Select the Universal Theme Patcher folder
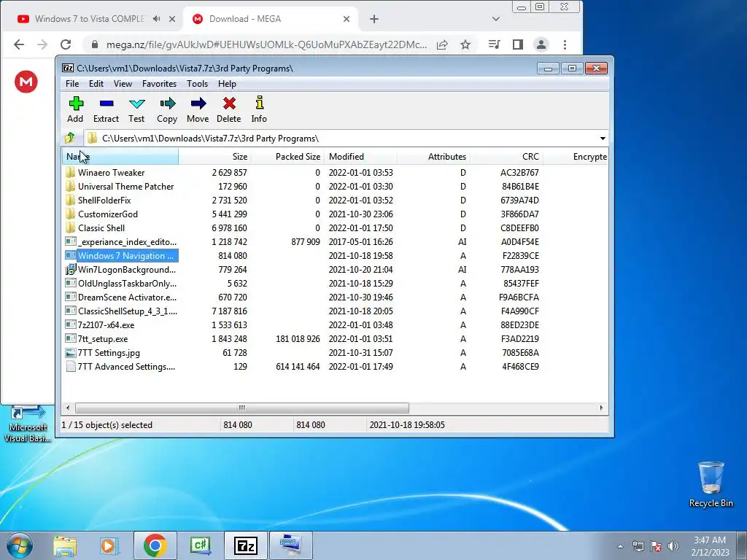This screenshot has width=747, height=560. 125,186
